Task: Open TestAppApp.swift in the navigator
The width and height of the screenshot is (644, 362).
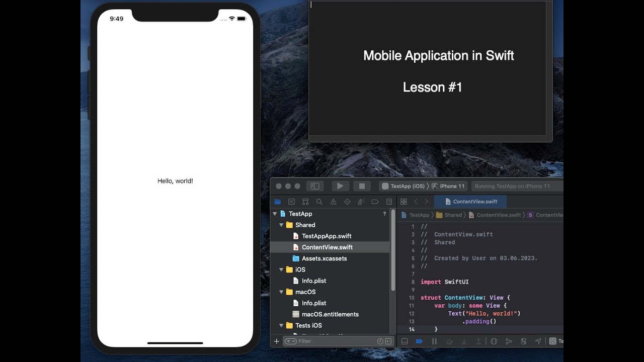Action: point(327,236)
